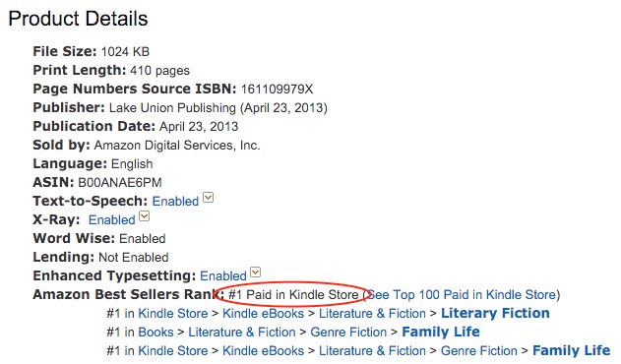Viewport: 621px width, 364px height.
Task: Click Literature & Fiction in the Kindle Genre Fiction breadcrumb
Action: (372, 350)
